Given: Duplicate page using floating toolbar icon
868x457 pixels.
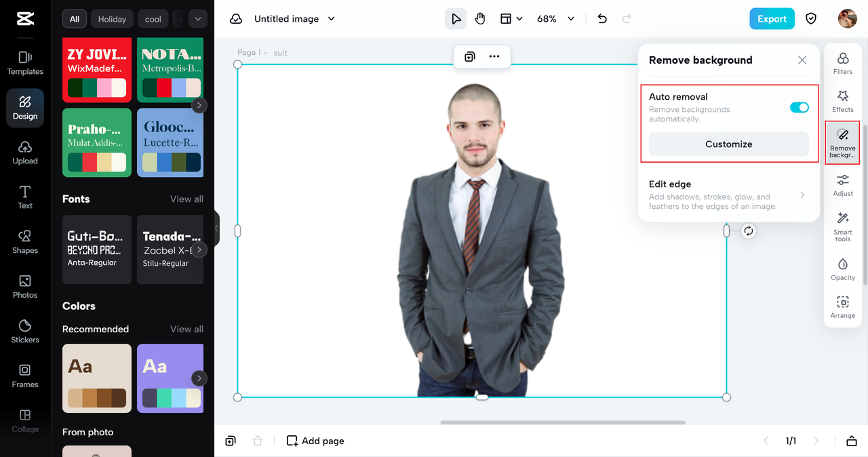Looking at the screenshot, I should 469,56.
